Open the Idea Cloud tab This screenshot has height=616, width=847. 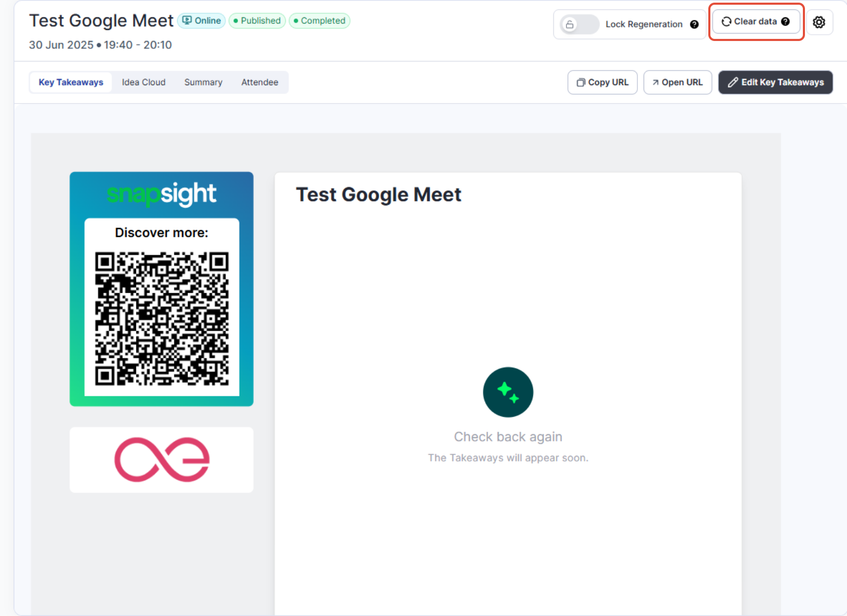point(143,83)
